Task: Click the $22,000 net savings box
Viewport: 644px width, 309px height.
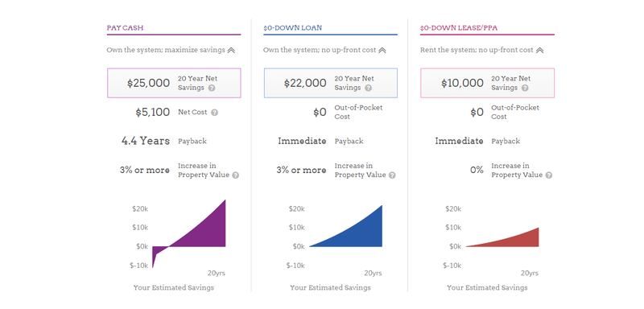Action: [x=331, y=83]
